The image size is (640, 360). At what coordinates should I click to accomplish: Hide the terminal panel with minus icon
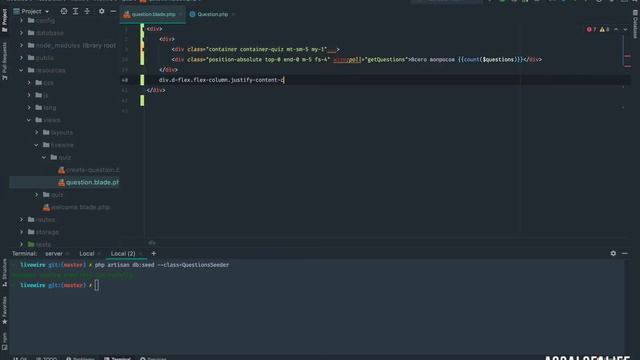(625, 253)
